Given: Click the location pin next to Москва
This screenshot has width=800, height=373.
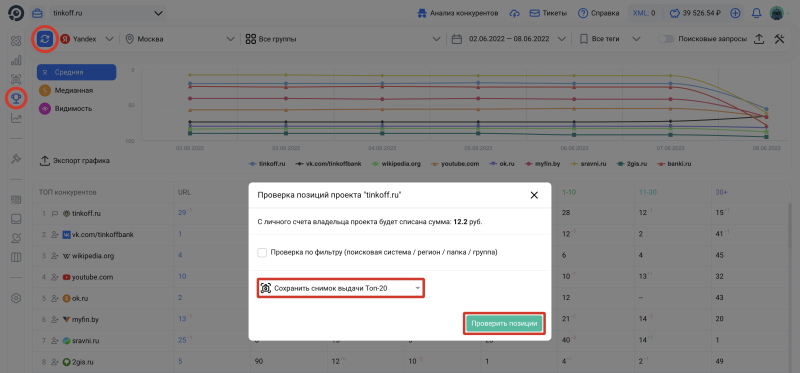Looking at the screenshot, I should click(130, 39).
